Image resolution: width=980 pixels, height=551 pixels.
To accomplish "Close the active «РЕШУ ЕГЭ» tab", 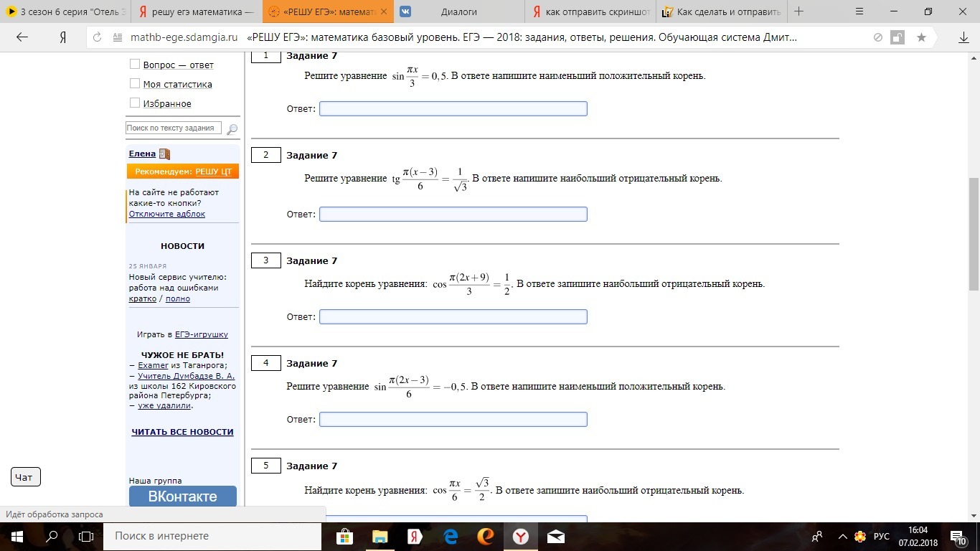I will [384, 11].
